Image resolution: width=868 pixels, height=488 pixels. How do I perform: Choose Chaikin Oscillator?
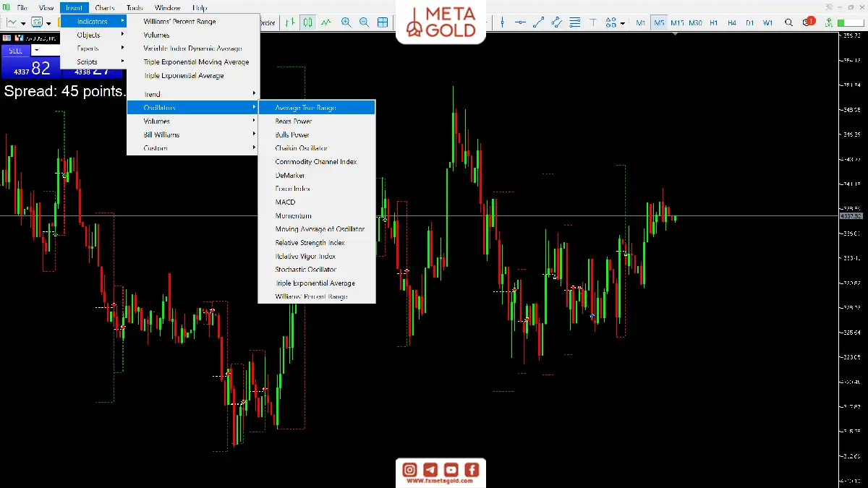(317, 148)
